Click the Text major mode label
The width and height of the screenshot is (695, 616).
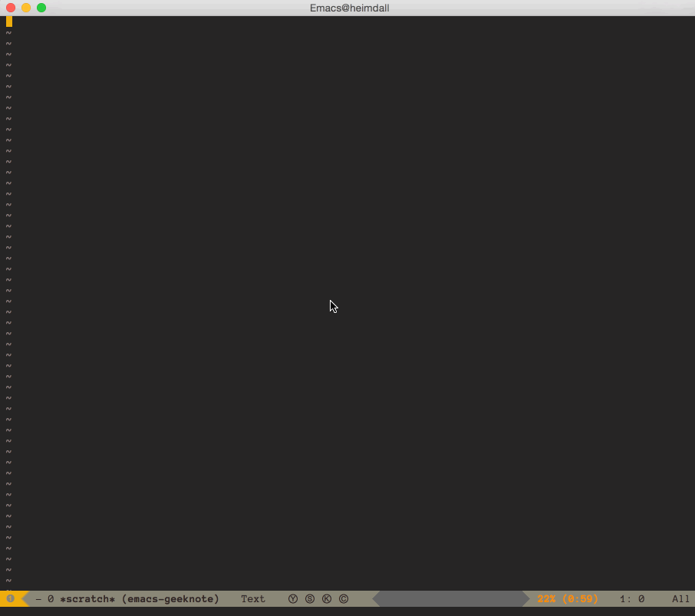tap(253, 599)
